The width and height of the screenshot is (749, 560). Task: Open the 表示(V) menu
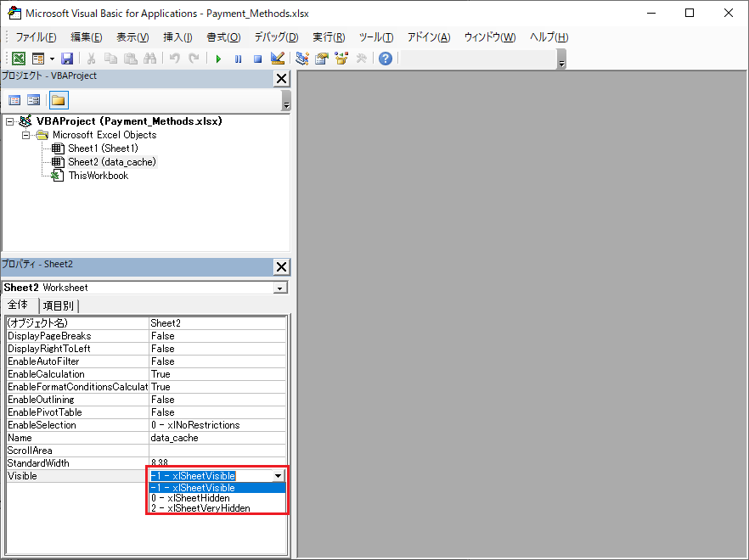(132, 37)
